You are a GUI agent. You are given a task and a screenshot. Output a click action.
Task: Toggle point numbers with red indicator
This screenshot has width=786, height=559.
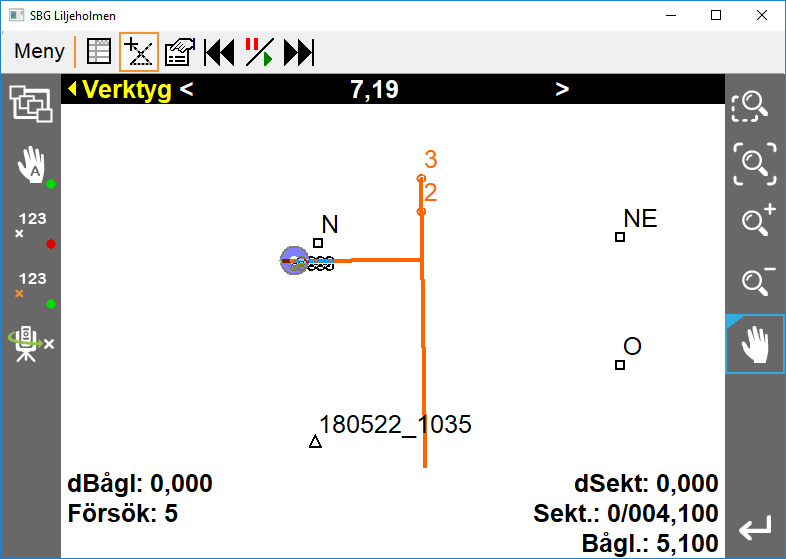click(x=31, y=227)
